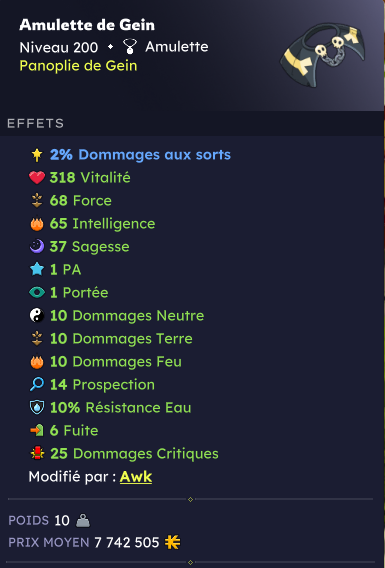Click the Dommages Critiques icon
The height and width of the screenshot is (568, 385).
(37, 454)
